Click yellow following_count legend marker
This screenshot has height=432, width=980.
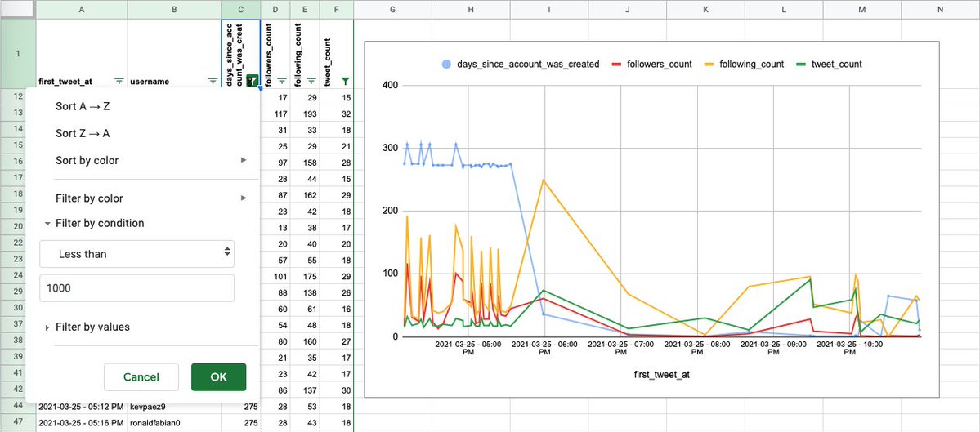(x=709, y=65)
